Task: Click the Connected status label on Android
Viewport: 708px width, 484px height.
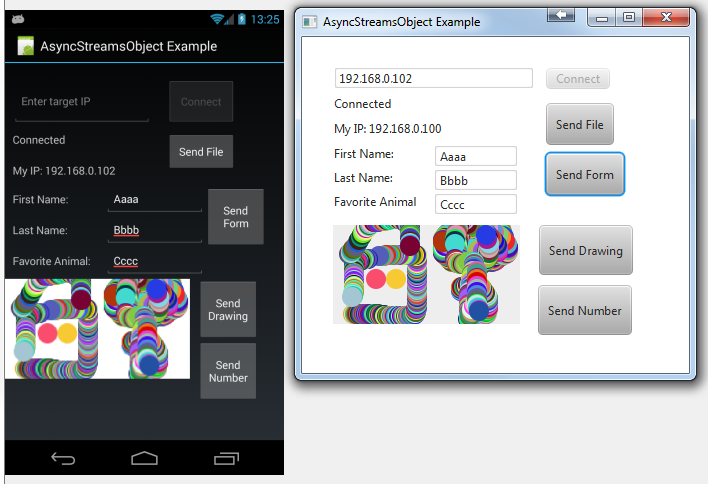Action: tap(39, 140)
